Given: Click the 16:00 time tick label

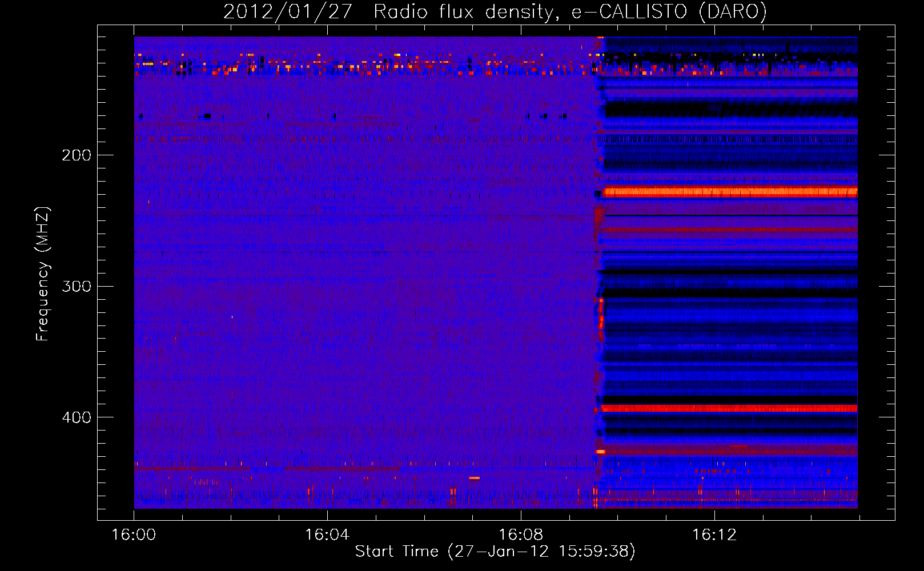Looking at the screenshot, I should point(134,535).
